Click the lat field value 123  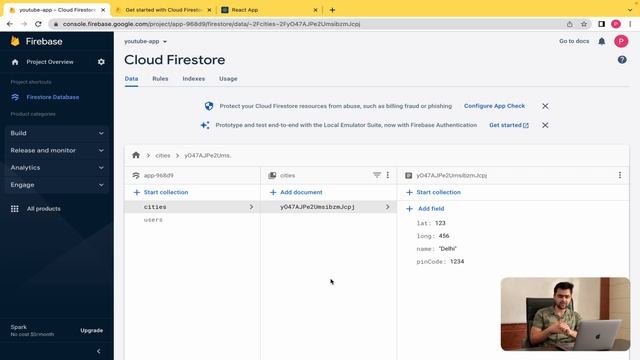point(440,223)
